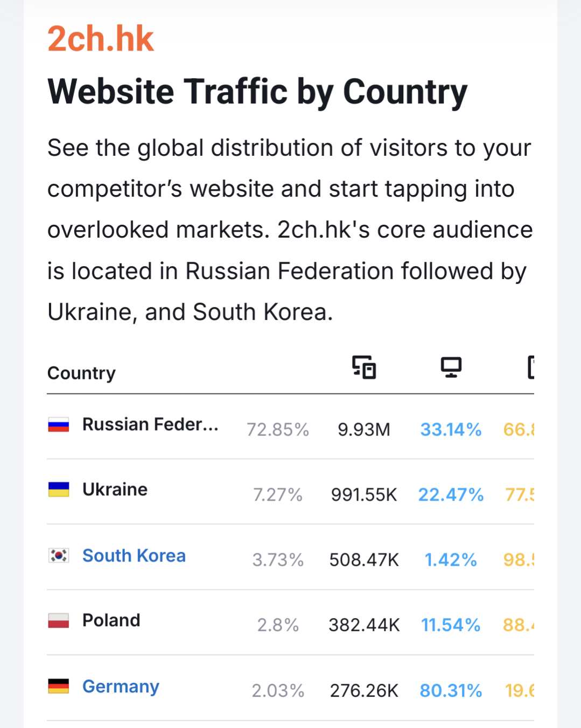Click Russia's 33.14% desktop share value

(451, 429)
